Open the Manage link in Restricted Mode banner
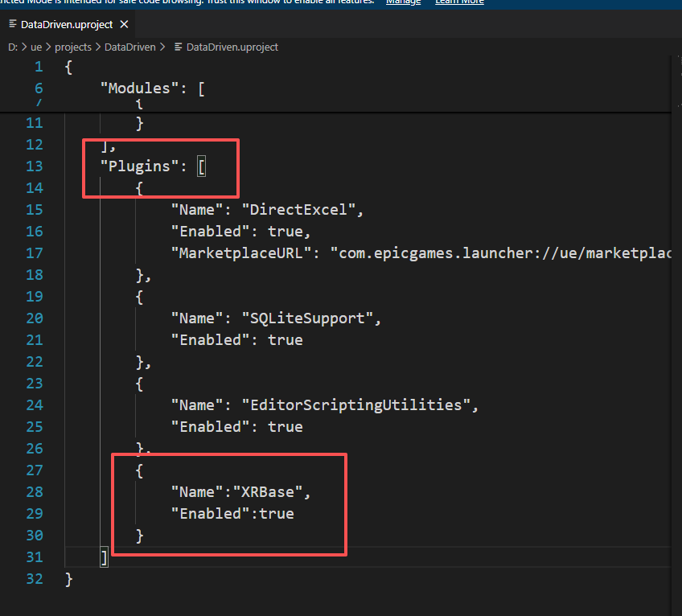 (402, 2)
